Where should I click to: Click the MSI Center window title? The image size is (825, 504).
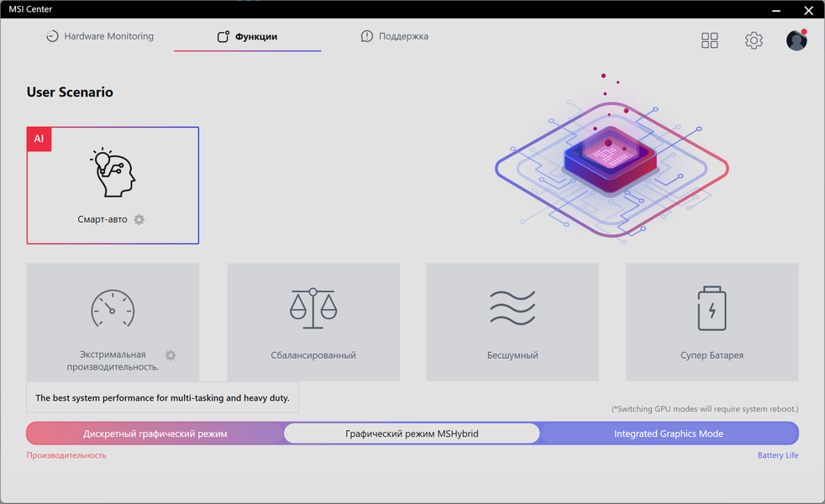30,9
